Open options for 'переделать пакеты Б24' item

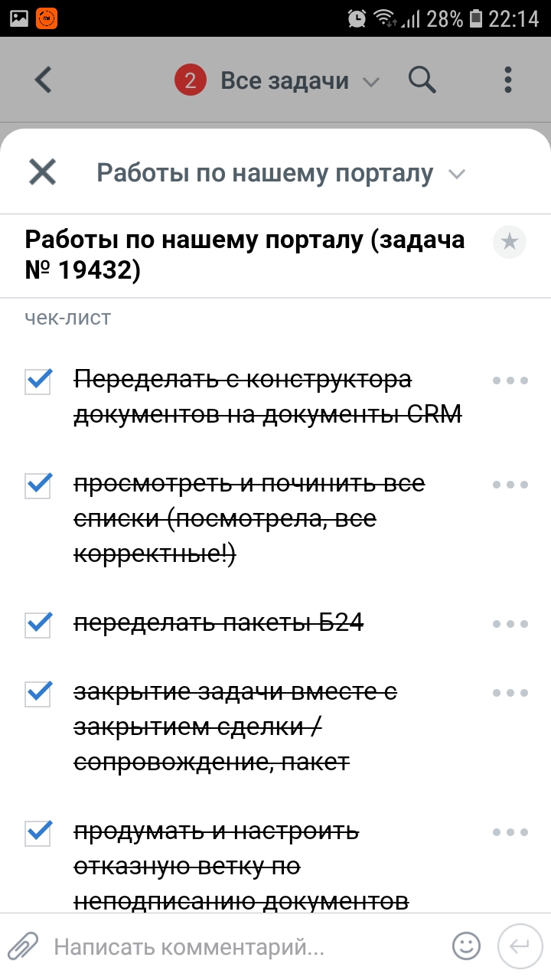tap(510, 624)
